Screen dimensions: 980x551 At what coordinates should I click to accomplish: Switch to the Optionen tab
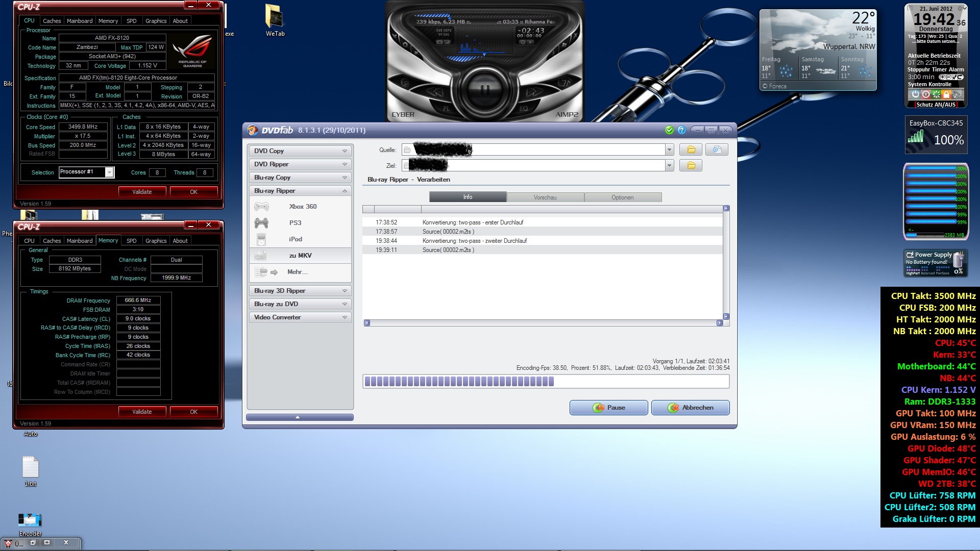[x=622, y=197]
